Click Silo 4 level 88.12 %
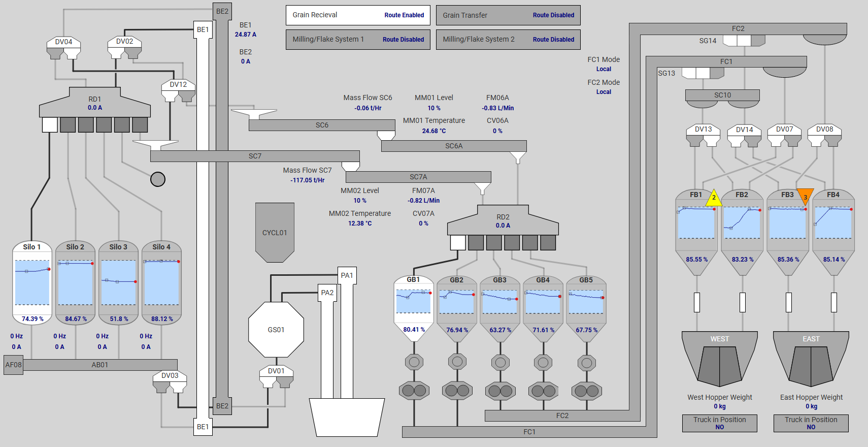Image resolution: width=868 pixels, height=447 pixels. (x=162, y=319)
